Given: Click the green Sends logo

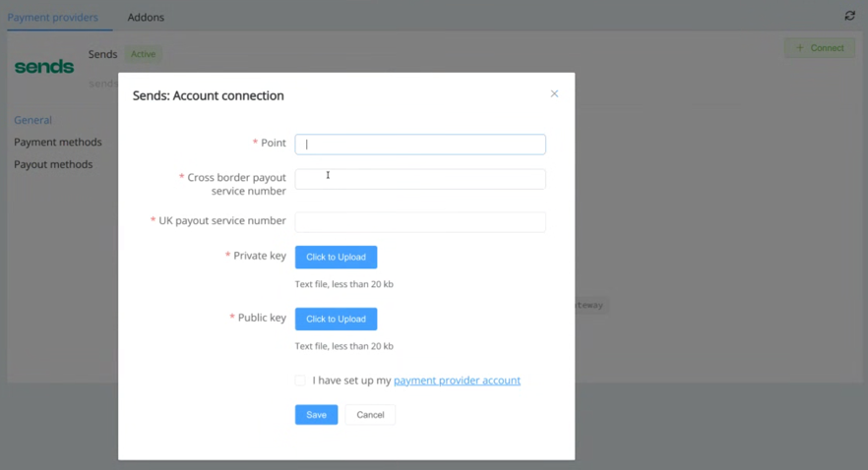Looking at the screenshot, I should point(44,67).
